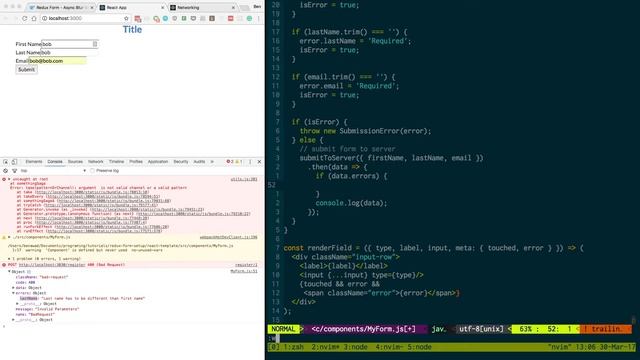Switch to the Redux Form browser tab
Image resolution: width=640 pixels, height=360 pixels.
point(61,7)
